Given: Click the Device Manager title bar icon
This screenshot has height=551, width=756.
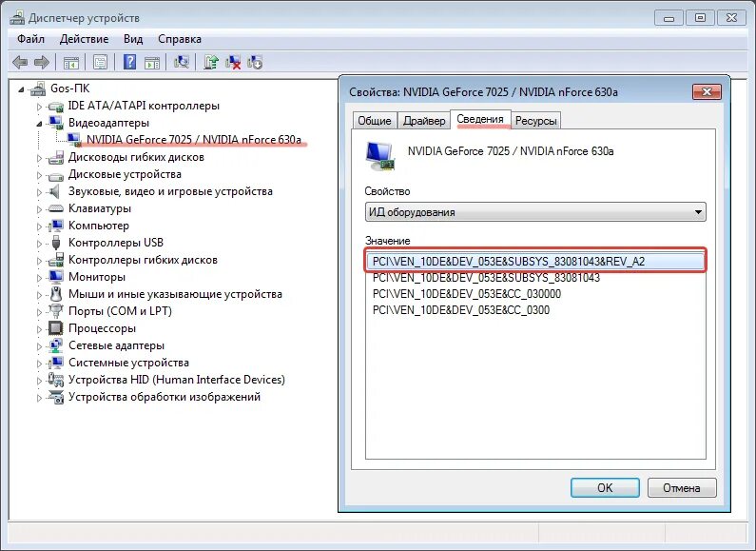Looking at the screenshot, I should [17, 18].
